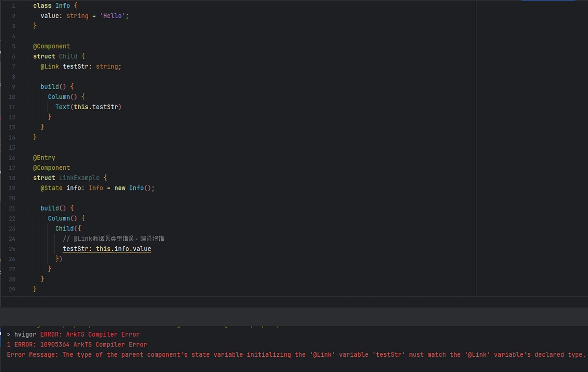The width and height of the screenshot is (588, 372).
Task: Collapse the Column() block on line 22
Action: [28, 218]
